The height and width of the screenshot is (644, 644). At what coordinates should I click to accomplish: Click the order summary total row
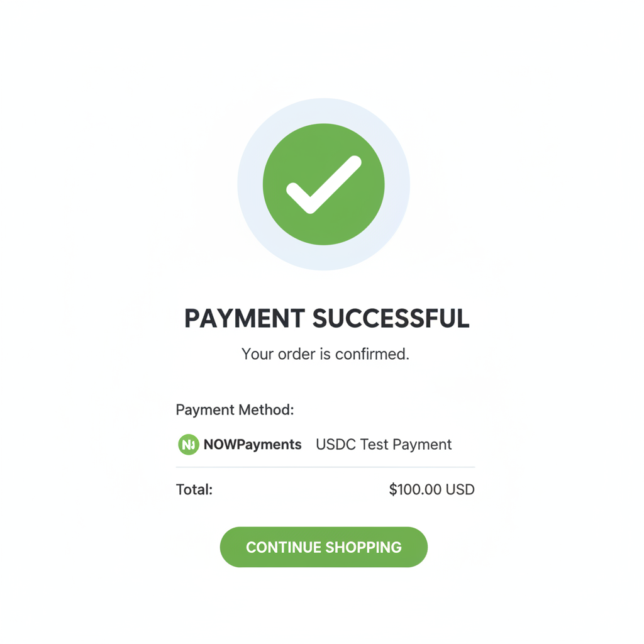point(324,489)
